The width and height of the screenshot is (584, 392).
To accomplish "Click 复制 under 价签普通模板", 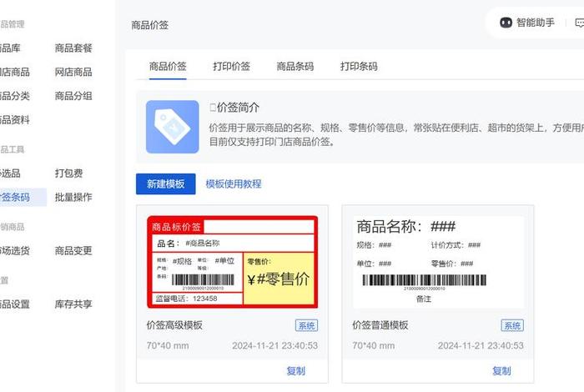I will point(501,371).
